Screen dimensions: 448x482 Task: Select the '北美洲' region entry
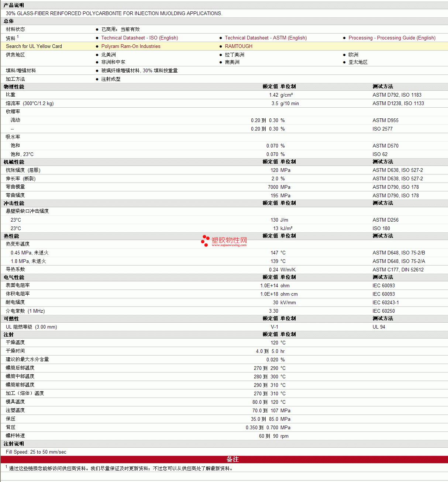coord(108,55)
